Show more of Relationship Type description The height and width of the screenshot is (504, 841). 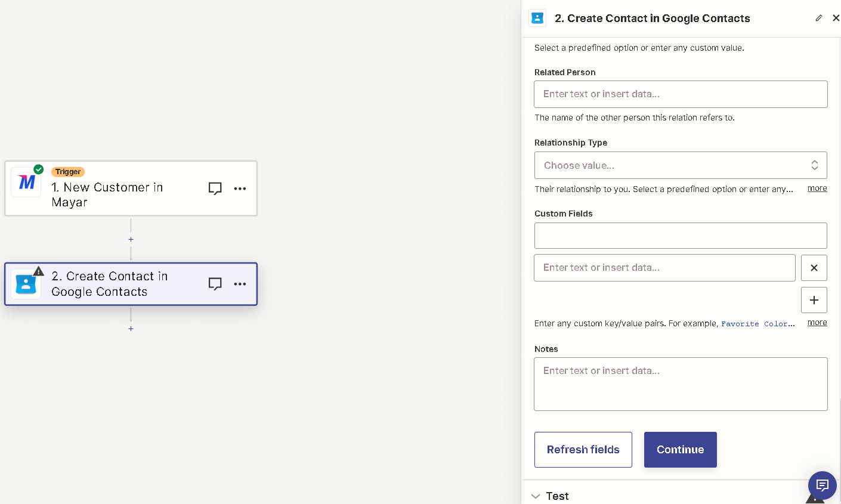817,188
